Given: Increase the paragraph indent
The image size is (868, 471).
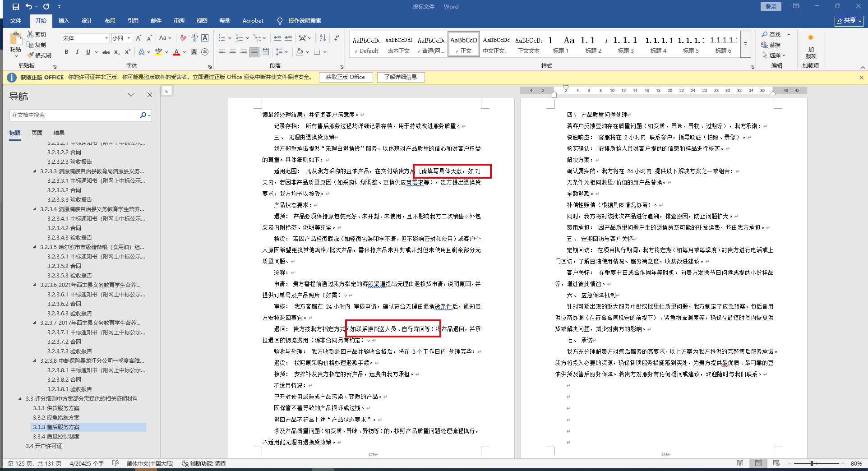Looking at the screenshot, I should 288,38.
